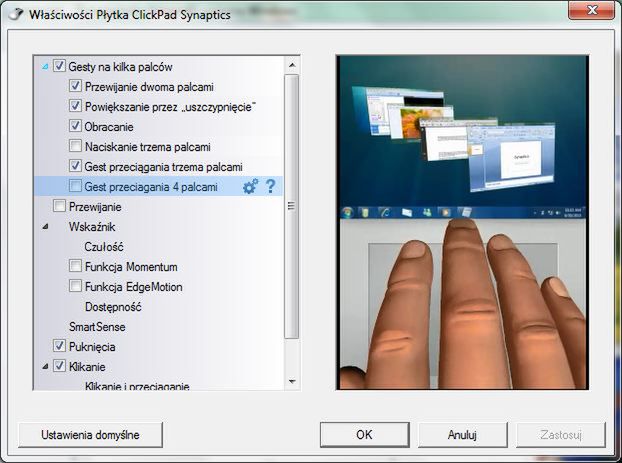This screenshot has height=463, width=622.
Task: Select the Czułość tree item
Action: (x=104, y=247)
